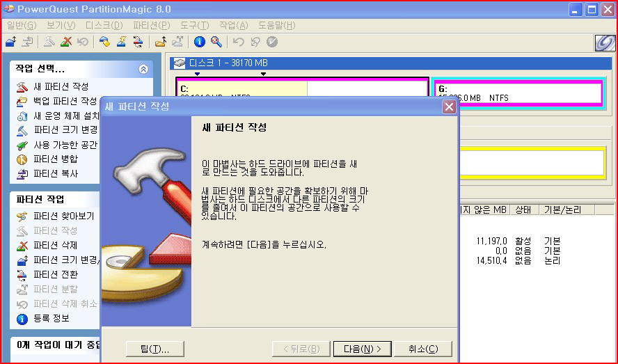Click the Browse partition folder toolbar icon

click(160, 41)
